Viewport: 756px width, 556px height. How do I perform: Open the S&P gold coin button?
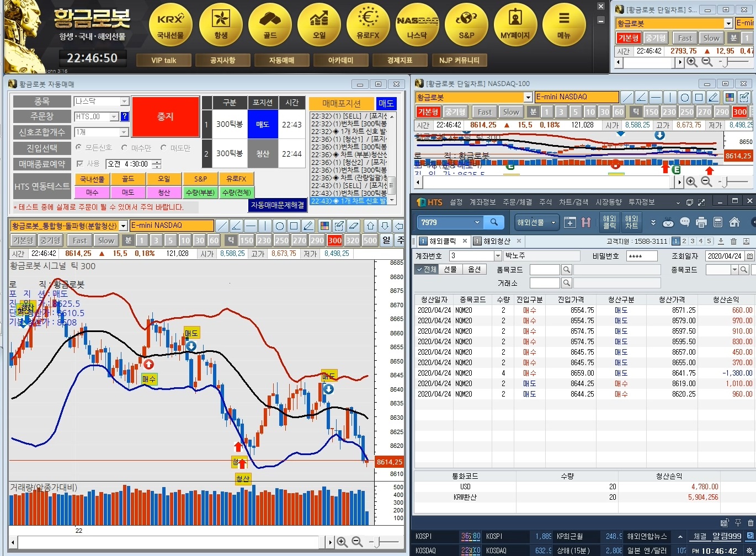(466, 24)
